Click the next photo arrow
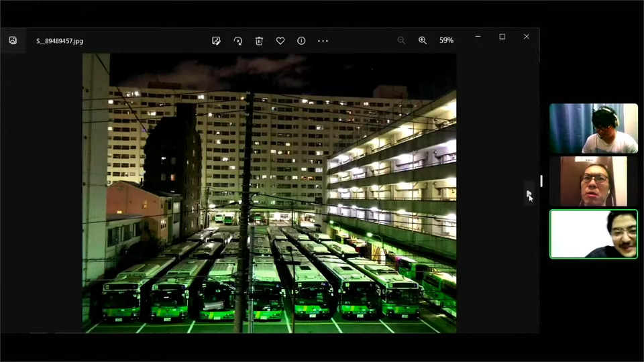644x362 pixels. 529,194
